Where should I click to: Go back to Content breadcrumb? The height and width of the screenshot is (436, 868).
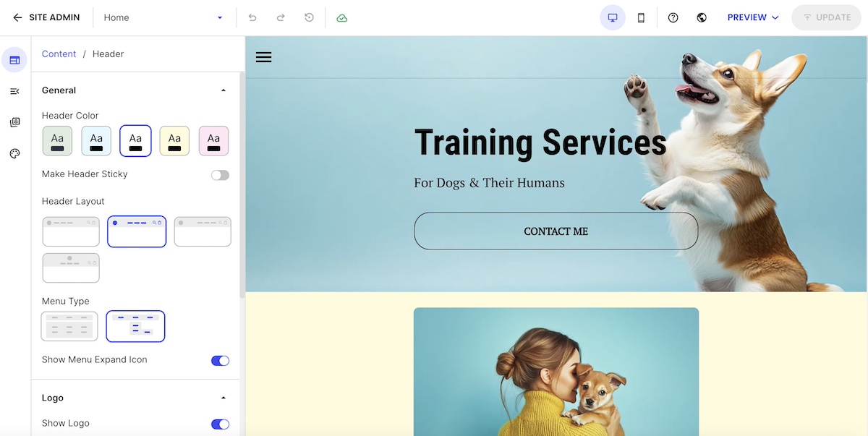59,54
